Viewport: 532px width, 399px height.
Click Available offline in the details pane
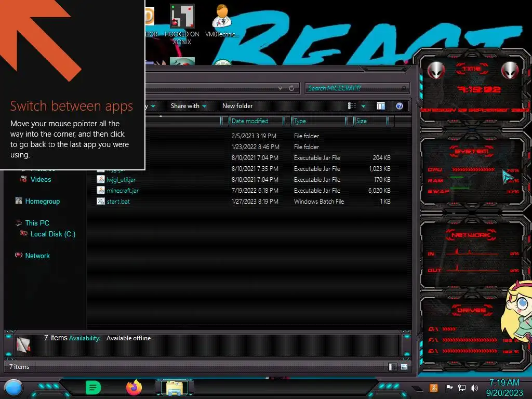[129, 338]
